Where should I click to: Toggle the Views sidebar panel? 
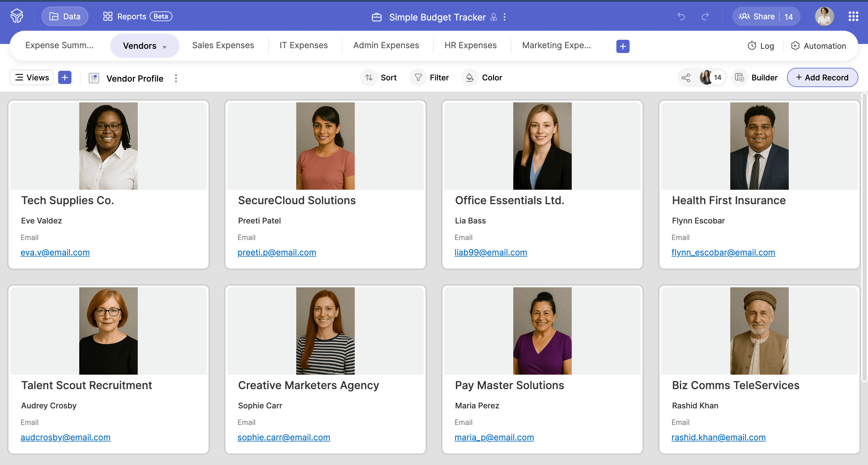[x=32, y=78]
